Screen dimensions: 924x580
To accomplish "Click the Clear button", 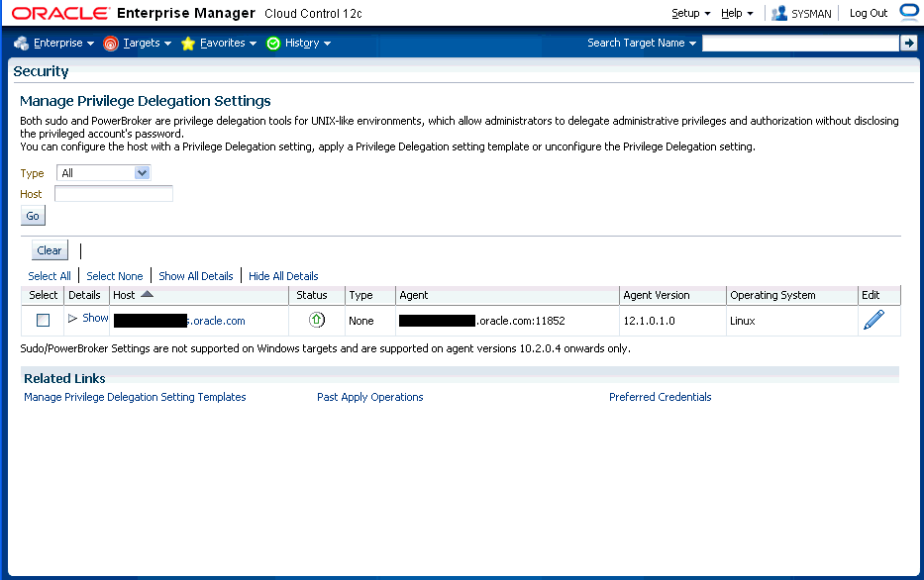I will [x=50, y=250].
